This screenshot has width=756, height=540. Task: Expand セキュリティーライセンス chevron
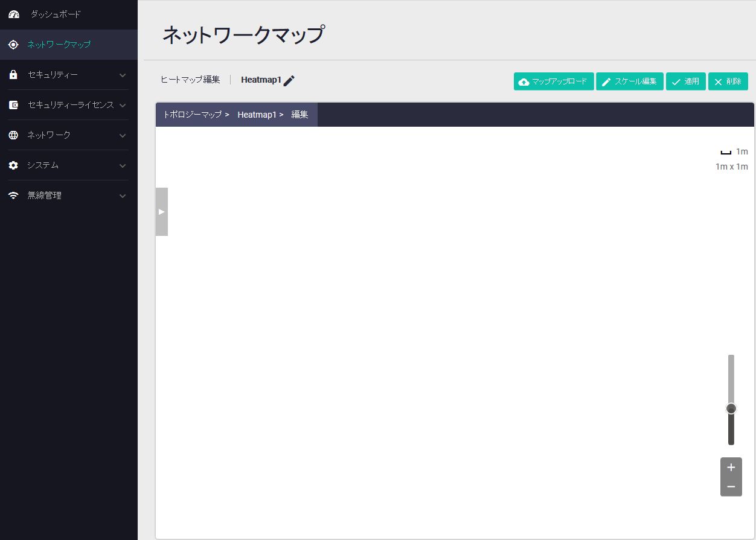pos(123,106)
